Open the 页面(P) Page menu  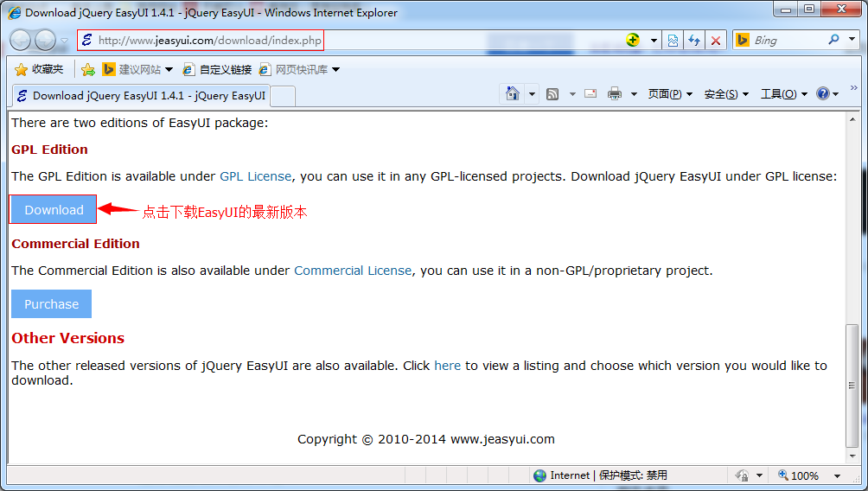click(670, 94)
